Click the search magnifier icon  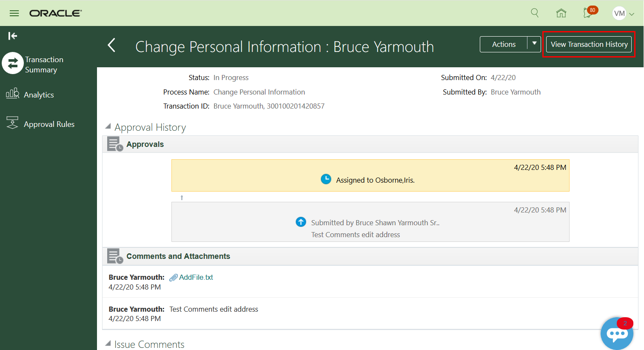(x=535, y=13)
